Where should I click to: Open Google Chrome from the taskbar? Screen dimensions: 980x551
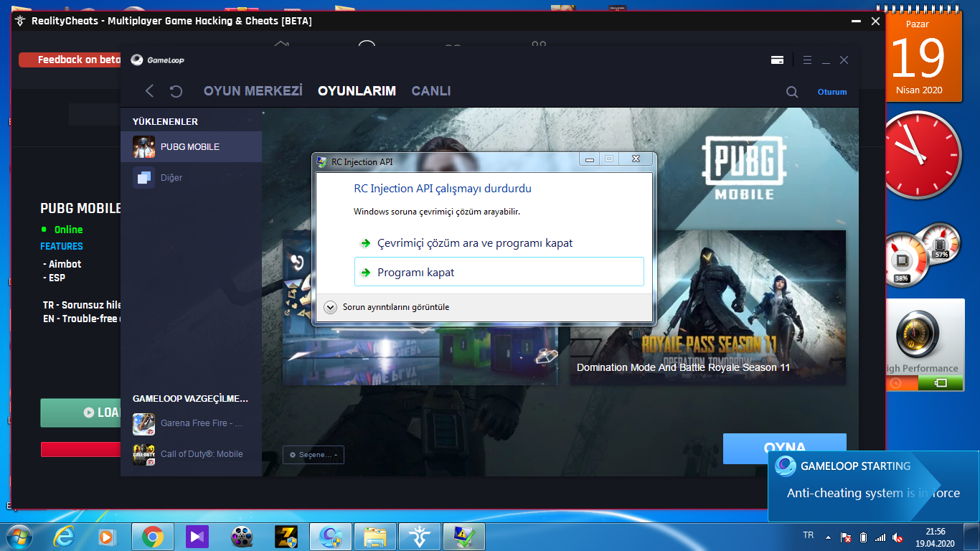pyautogui.click(x=152, y=536)
